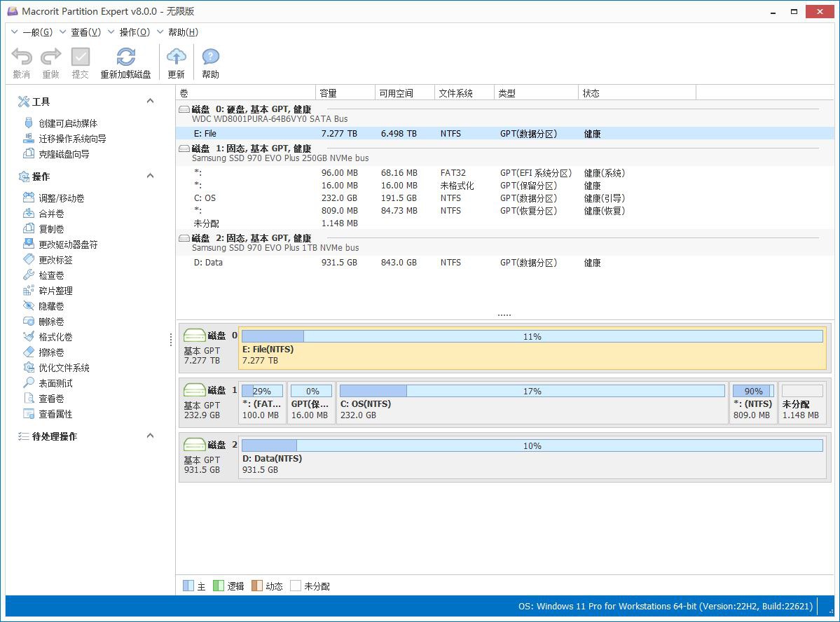Select 未分配 1.148 MB row in list
The height and width of the screenshot is (622, 840).
(x=504, y=223)
